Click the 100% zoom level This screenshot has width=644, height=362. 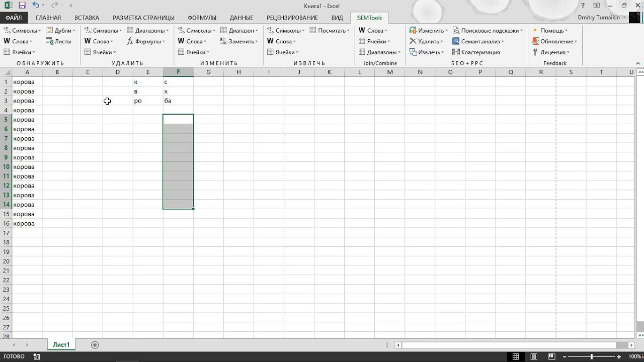tap(635, 356)
